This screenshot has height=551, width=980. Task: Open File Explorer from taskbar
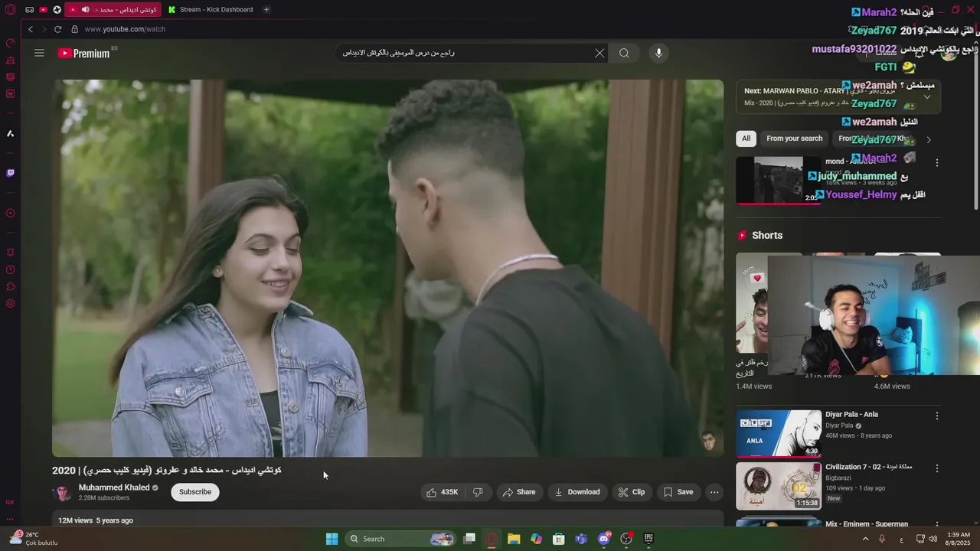pyautogui.click(x=514, y=539)
